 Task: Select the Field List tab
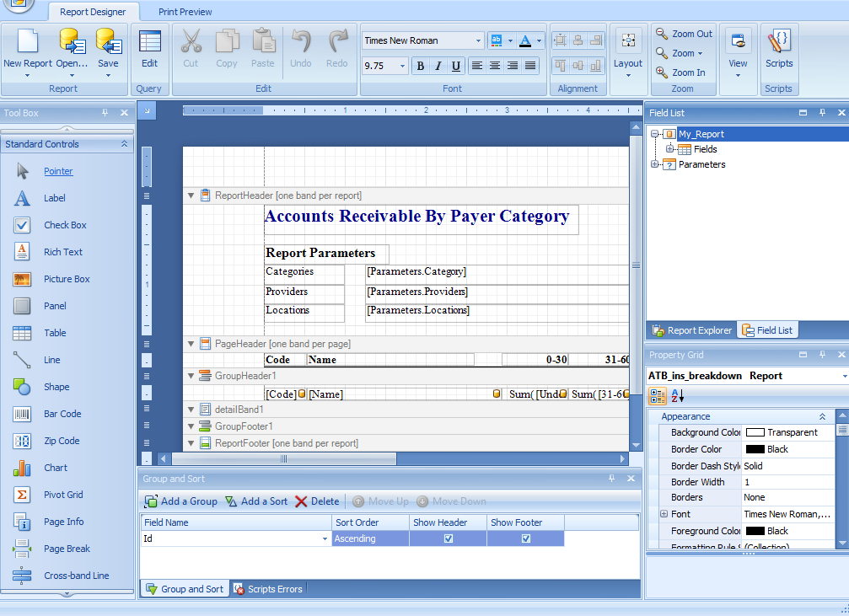767,330
